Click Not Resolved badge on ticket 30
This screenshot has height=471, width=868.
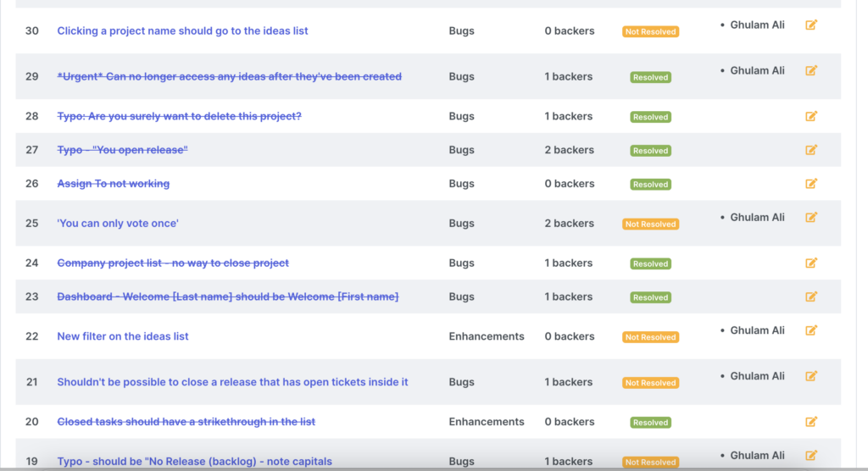[x=650, y=31]
